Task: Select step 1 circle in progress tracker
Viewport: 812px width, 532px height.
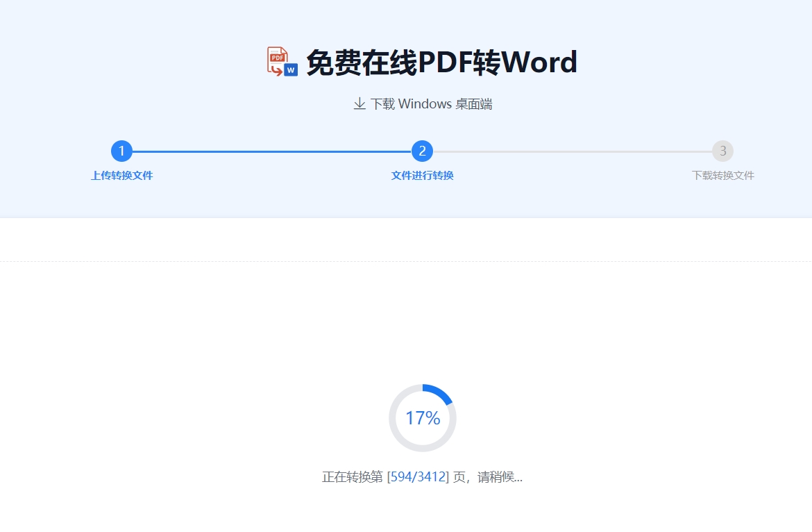Action: point(121,151)
